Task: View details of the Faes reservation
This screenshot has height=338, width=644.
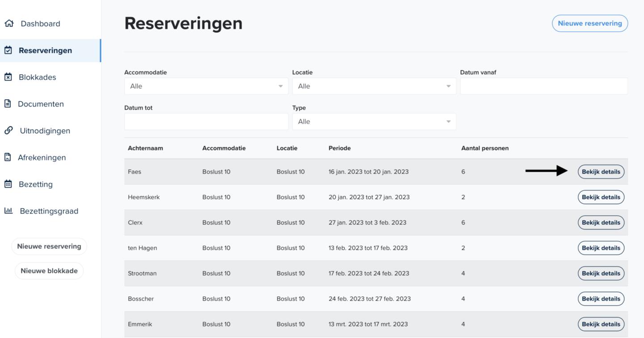Action: [601, 172]
